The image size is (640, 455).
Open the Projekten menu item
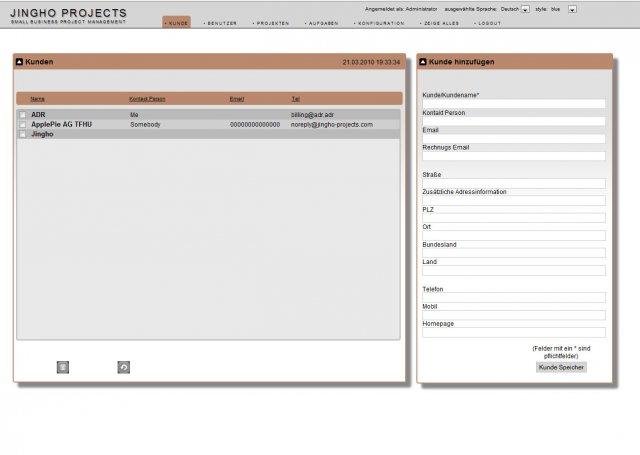[271, 23]
